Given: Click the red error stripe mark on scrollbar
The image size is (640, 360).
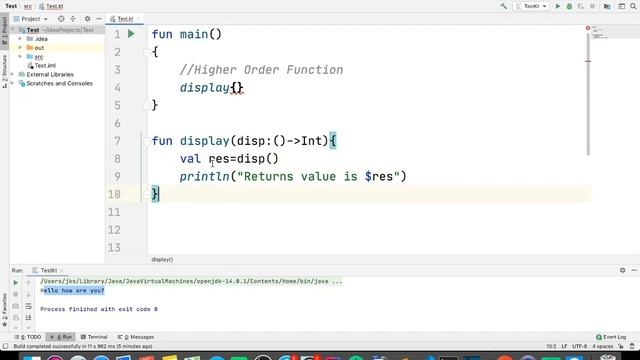Looking at the screenshot, I should click(588, 61).
